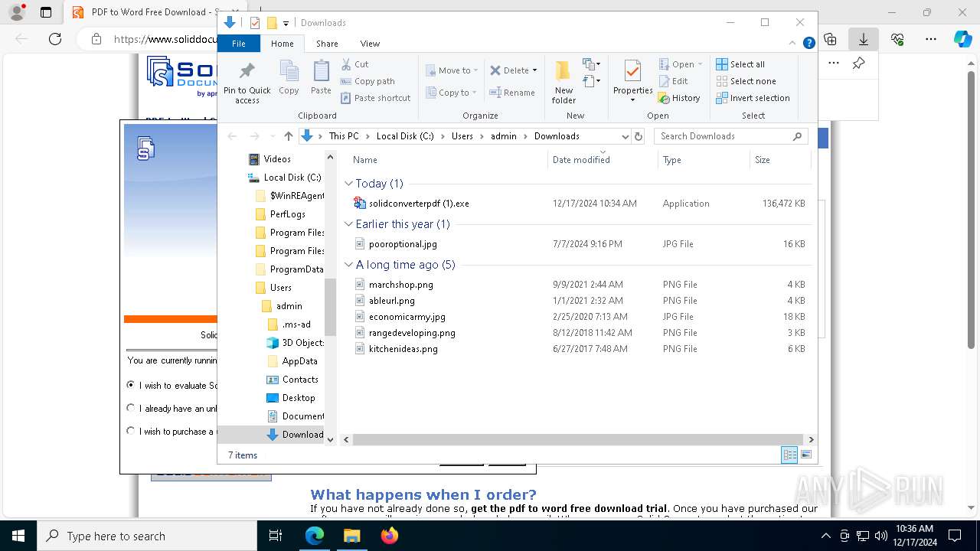Open address bar history dropdown
The height and width of the screenshot is (551, 980).
(625, 136)
